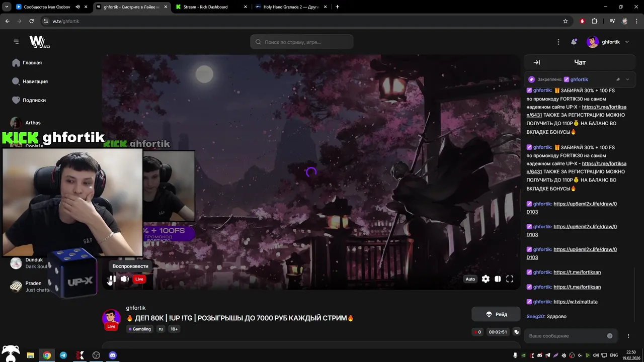Screen dimensions: 644x362
Task: Open system tray volume icon
Action: (596, 355)
